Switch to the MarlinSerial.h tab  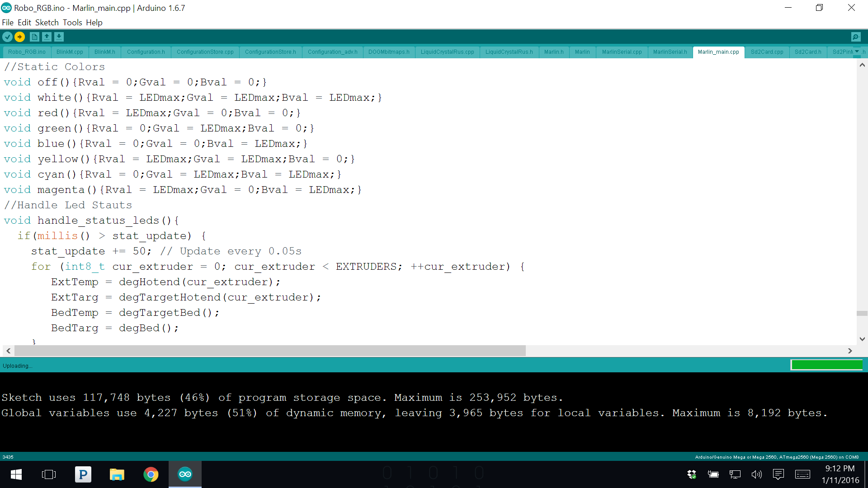pos(670,52)
